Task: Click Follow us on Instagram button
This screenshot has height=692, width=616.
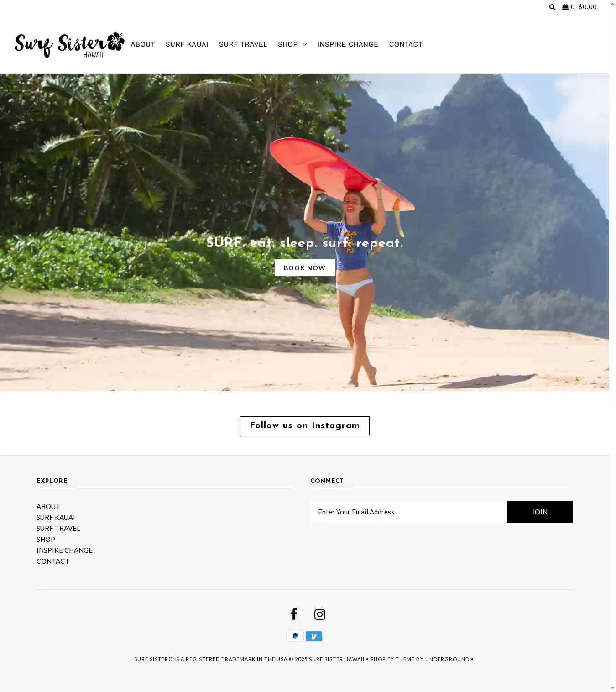Action: (x=305, y=426)
